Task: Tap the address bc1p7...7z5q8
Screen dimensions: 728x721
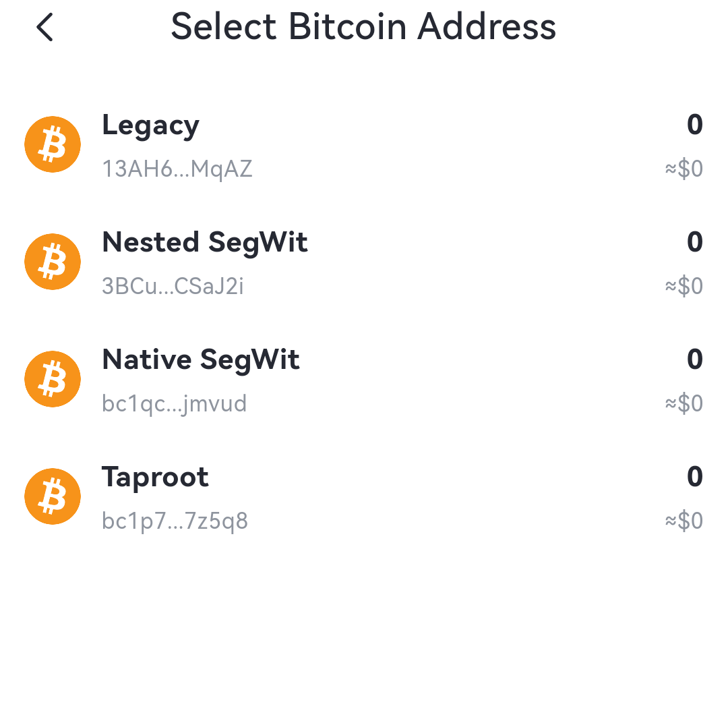Action: [175, 521]
